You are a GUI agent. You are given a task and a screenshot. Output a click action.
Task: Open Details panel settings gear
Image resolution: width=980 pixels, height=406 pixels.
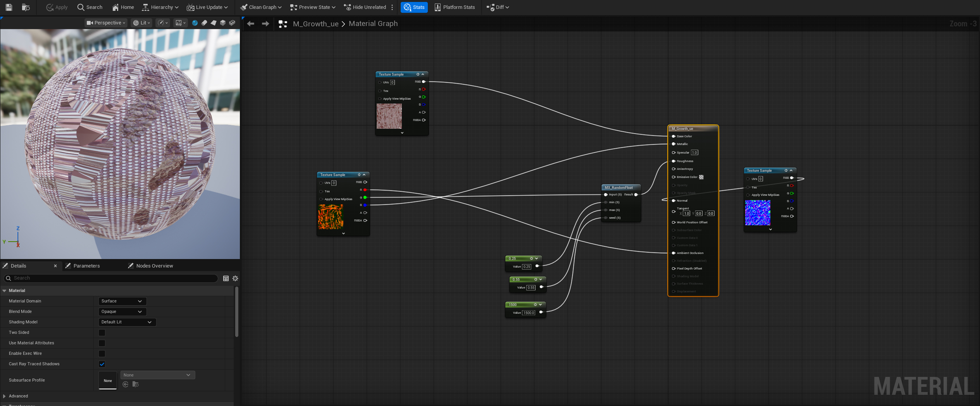pyautogui.click(x=235, y=278)
